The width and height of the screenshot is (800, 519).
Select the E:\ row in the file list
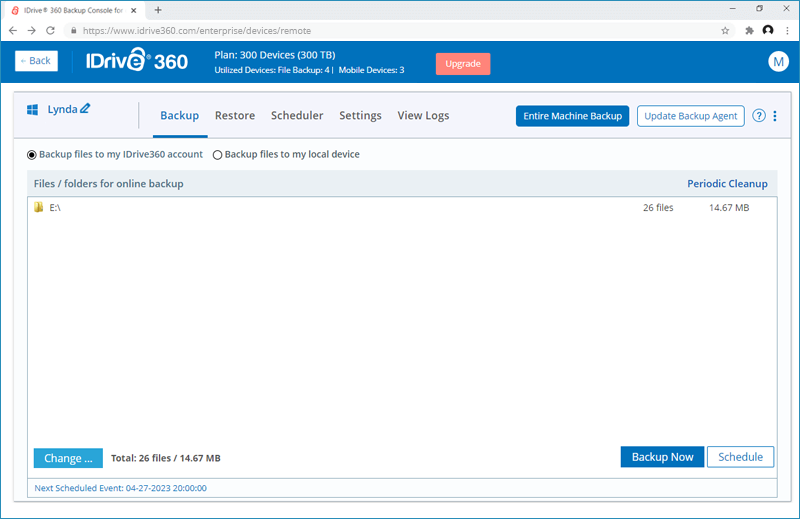point(402,207)
